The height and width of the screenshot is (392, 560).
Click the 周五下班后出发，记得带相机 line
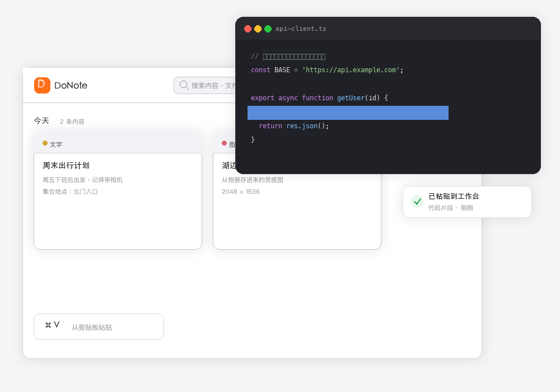(x=82, y=180)
